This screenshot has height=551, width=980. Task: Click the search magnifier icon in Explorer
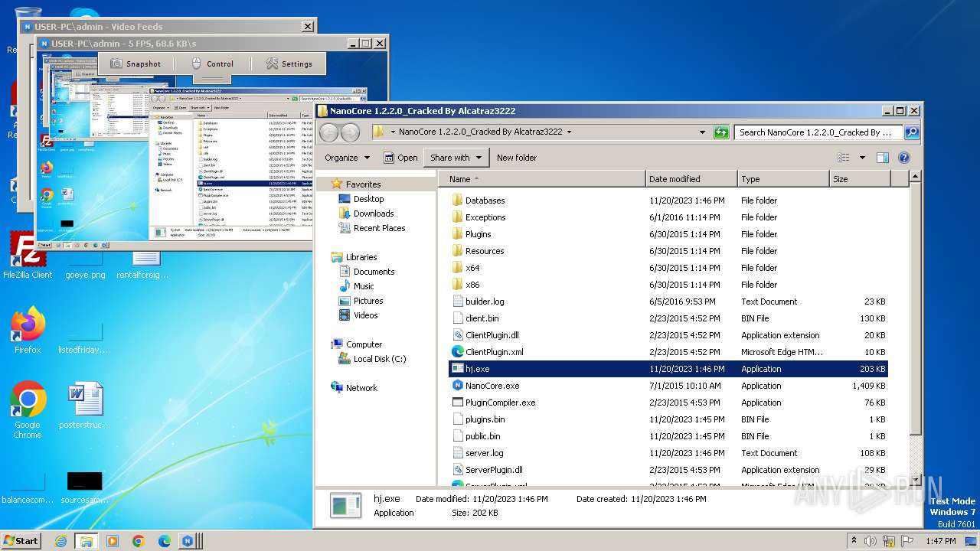tap(911, 132)
